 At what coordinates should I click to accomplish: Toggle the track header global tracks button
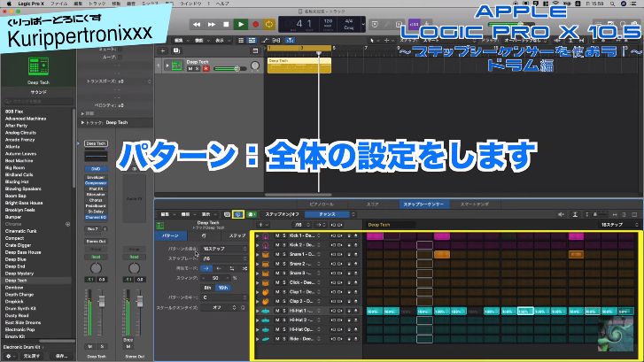[x=255, y=50]
